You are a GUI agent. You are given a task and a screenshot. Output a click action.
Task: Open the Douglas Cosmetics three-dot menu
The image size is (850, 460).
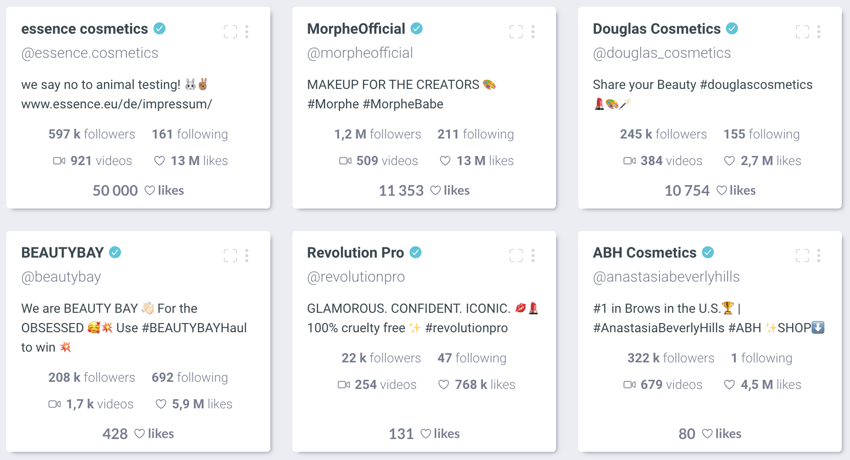tap(819, 32)
